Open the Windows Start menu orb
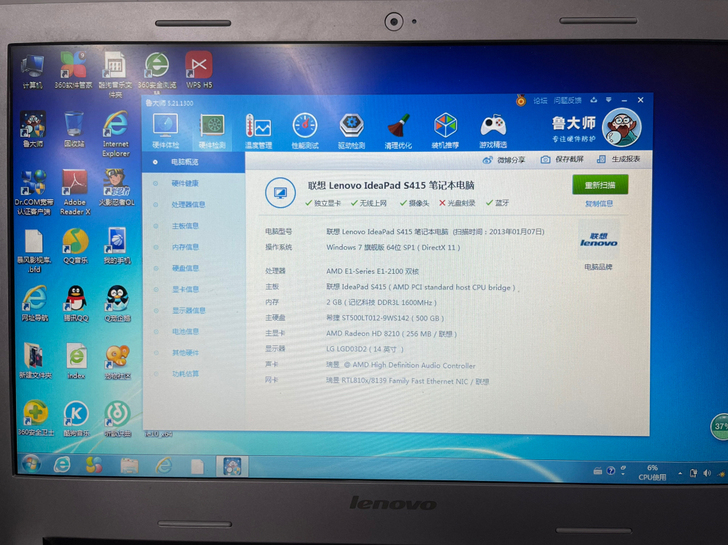This screenshot has height=545, width=728. coord(31,464)
